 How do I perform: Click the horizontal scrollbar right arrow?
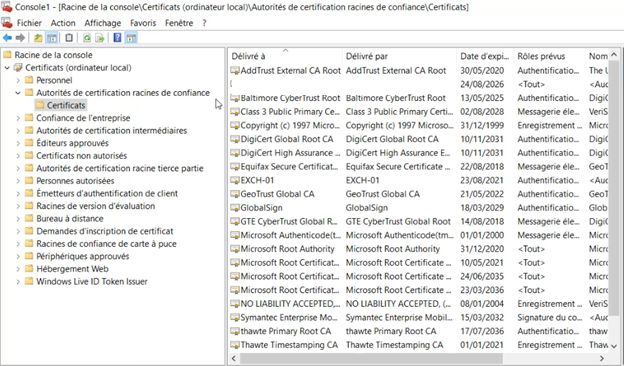(602, 358)
